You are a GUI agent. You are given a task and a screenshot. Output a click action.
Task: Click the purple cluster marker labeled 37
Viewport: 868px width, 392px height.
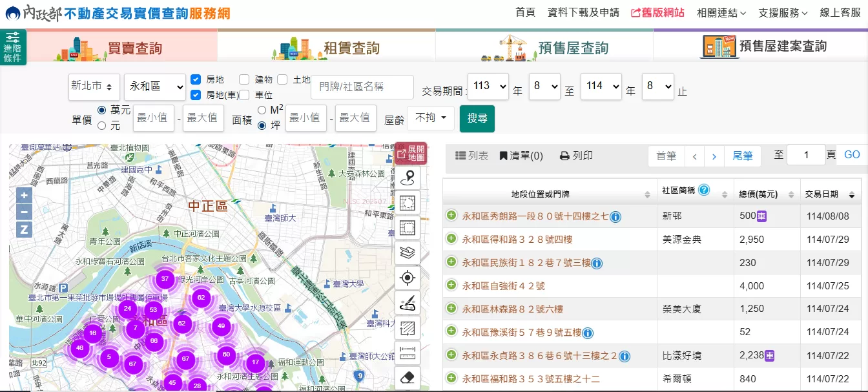click(165, 280)
